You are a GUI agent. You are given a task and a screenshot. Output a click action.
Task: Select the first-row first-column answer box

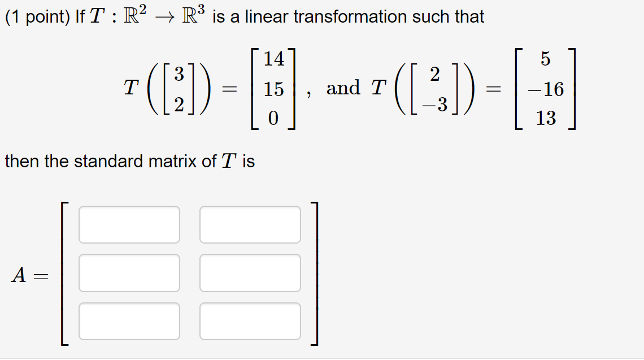(129, 224)
